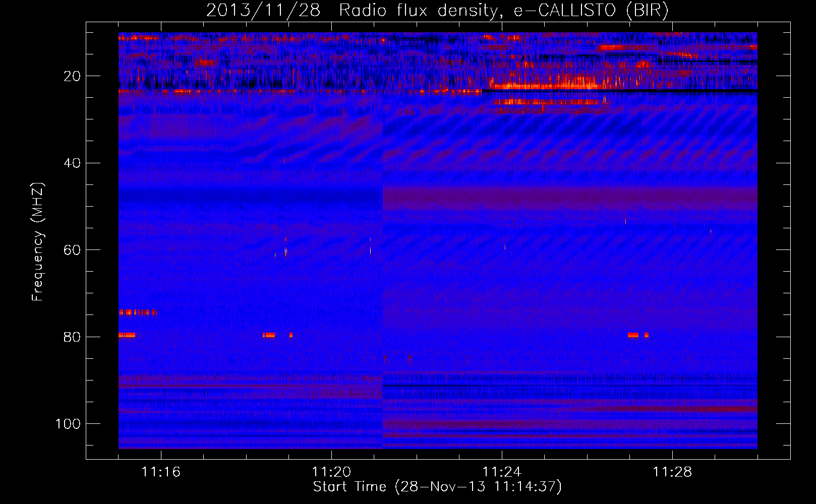Click the 'Start Time (28-Nov-13 11:14:37)' label
The width and height of the screenshot is (816, 504).
[437, 487]
